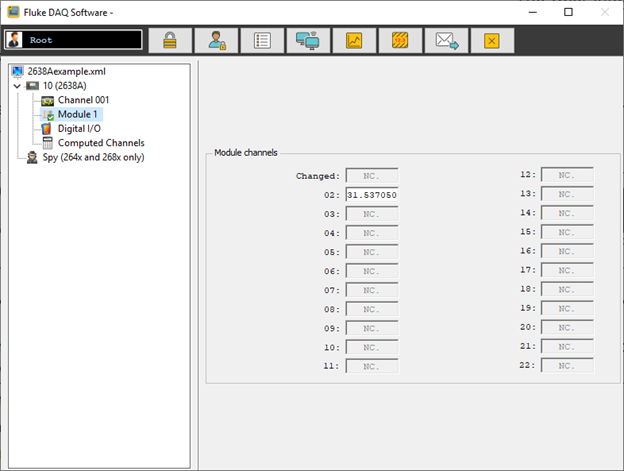Click the channel 13 value field
Screen dimensions: 624x471
[x=567, y=194]
